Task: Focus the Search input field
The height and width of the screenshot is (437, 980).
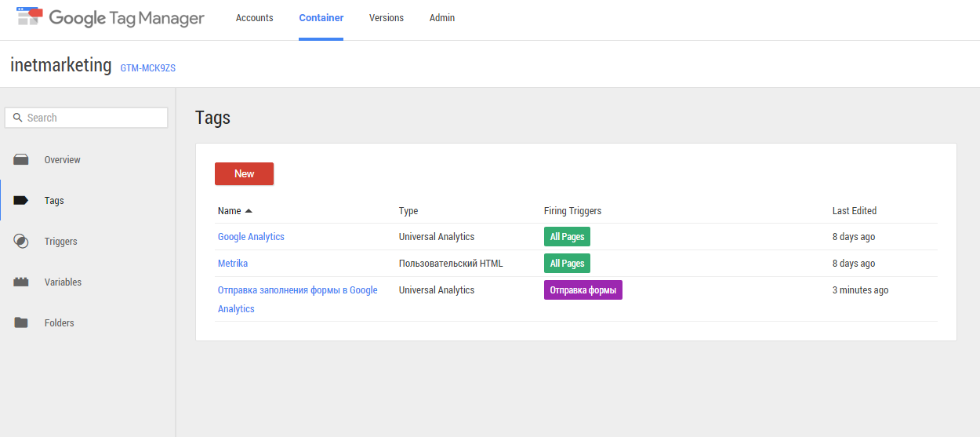Action: pos(86,118)
